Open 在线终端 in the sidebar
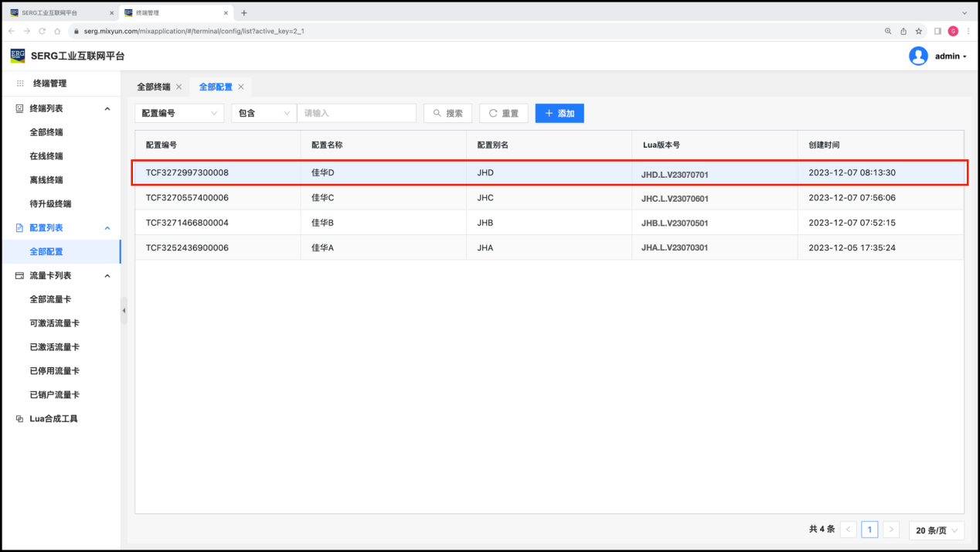Screen dimensions: 980x552 [x=46, y=156]
